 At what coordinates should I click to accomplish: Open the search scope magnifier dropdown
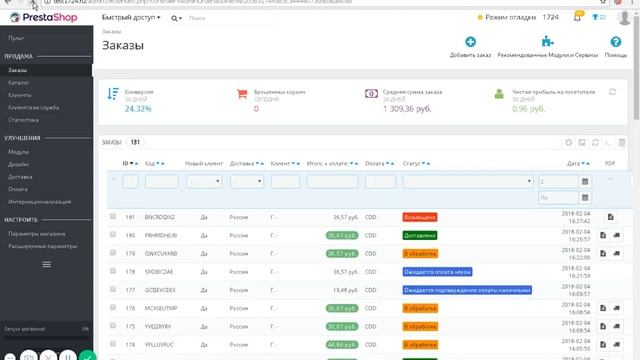click(x=176, y=18)
